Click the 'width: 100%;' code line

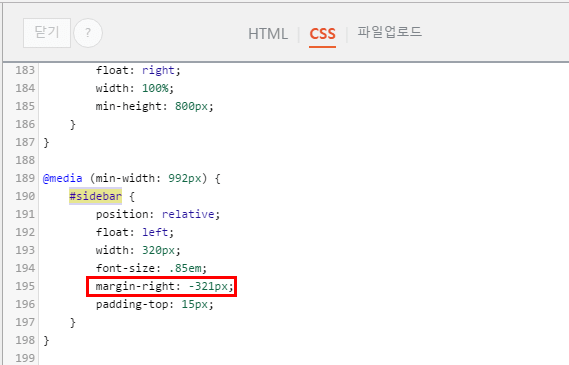(135, 88)
